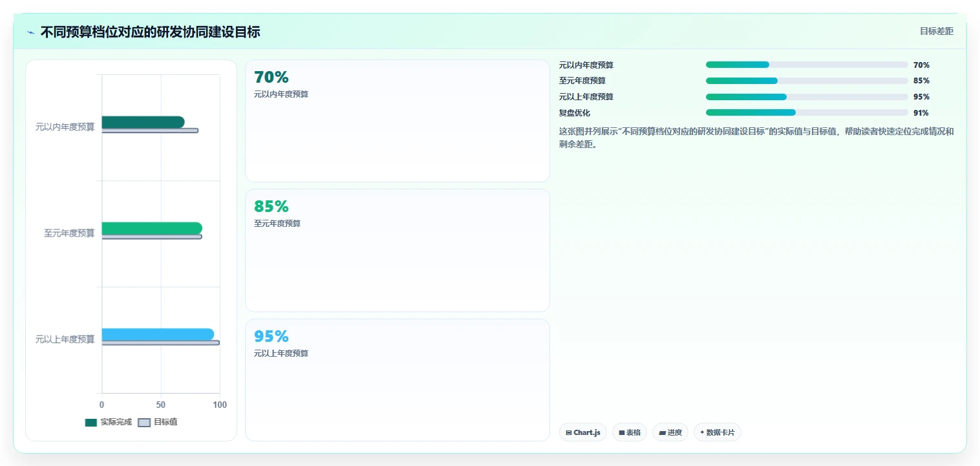980x466 pixels.
Task: Click x-axis tick label 100
Action: [220, 405]
